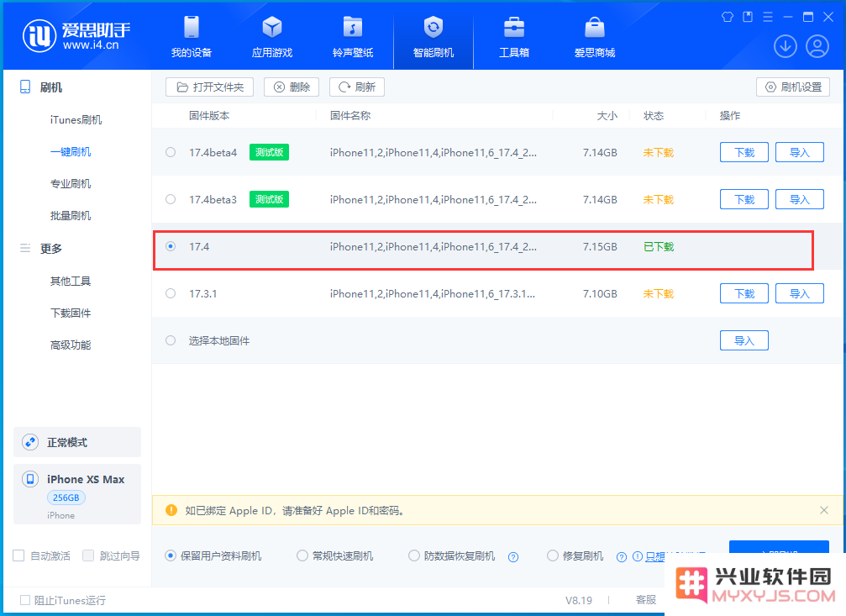This screenshot has height=616, width=846.
Task: Click the 大小 column header
Action: [607, 115]
